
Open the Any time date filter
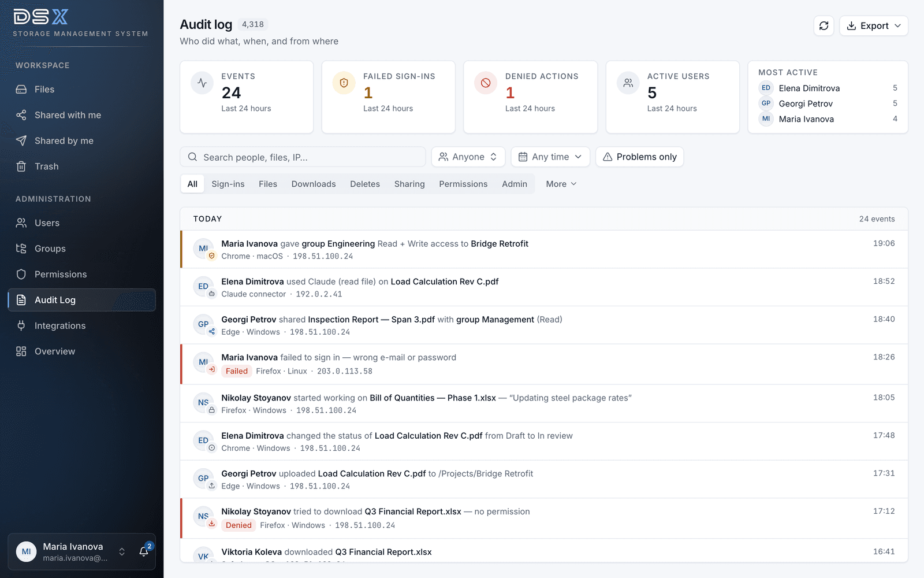[x=550, y=157]
